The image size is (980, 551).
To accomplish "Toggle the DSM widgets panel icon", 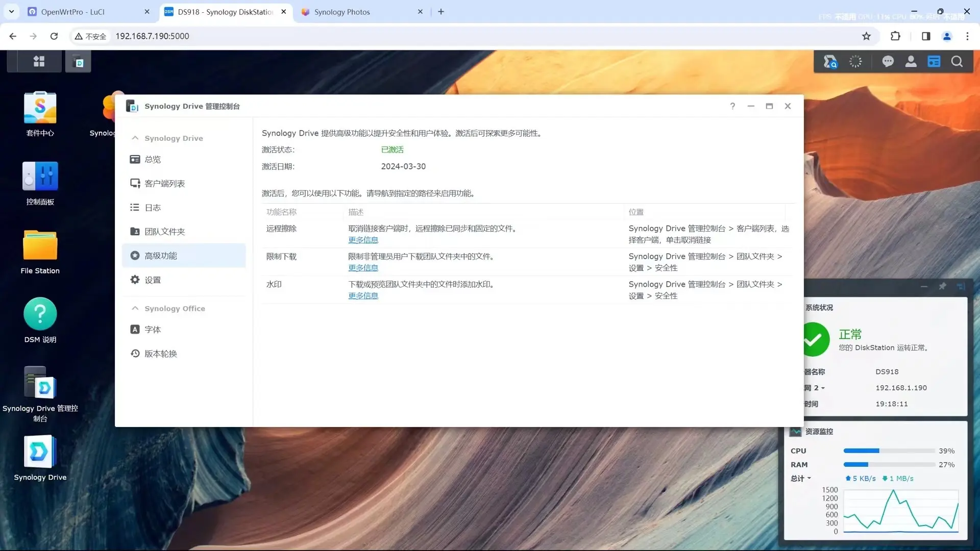I will [x=934, y=62].
